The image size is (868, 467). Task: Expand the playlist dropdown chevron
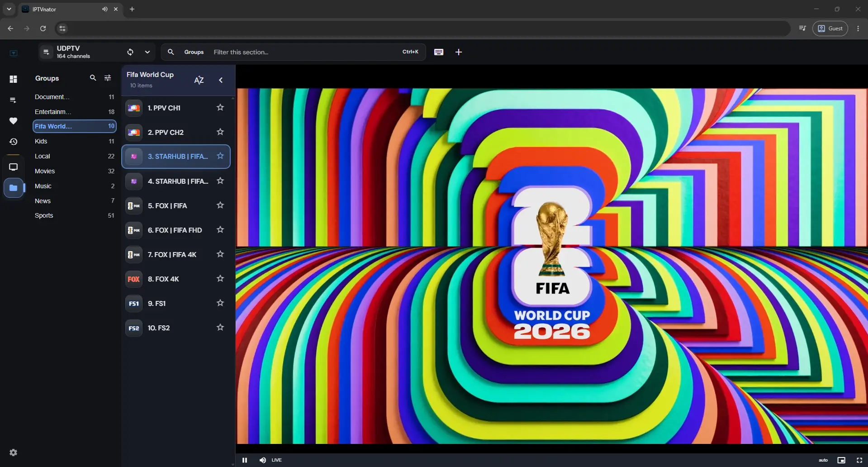pyautogui.click(x=147, y=52)
